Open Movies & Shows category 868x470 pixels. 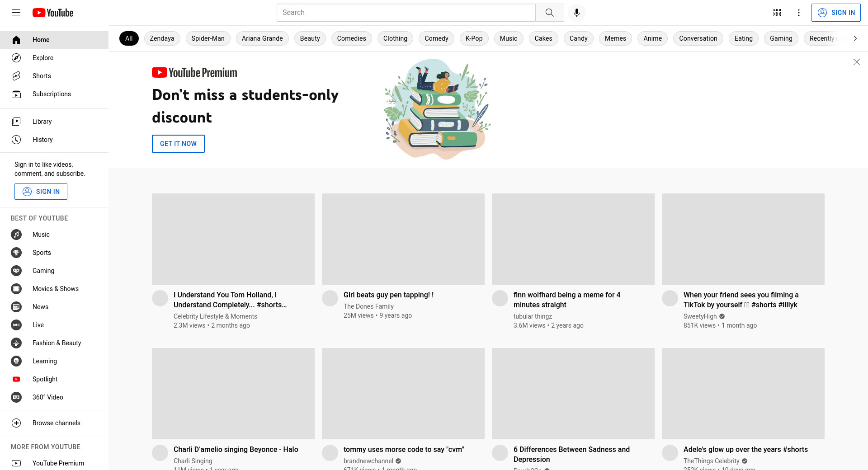(54, 289)
